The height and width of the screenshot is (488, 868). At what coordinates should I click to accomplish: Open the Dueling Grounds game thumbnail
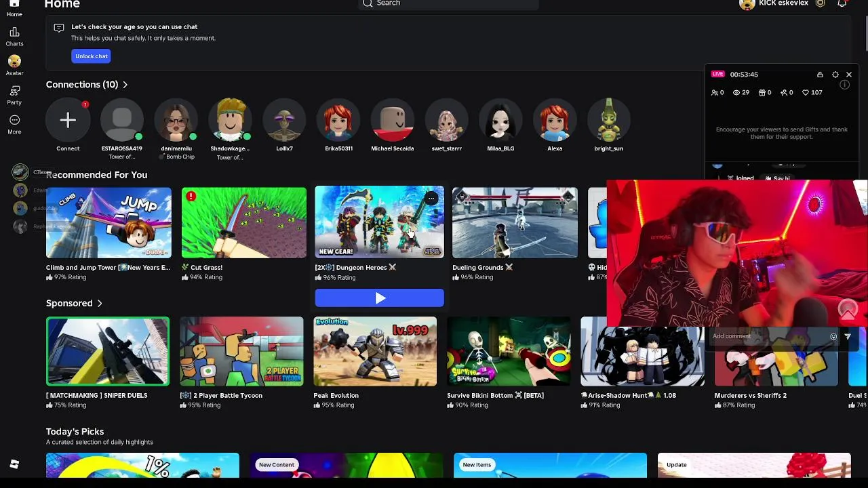[515, 223]
